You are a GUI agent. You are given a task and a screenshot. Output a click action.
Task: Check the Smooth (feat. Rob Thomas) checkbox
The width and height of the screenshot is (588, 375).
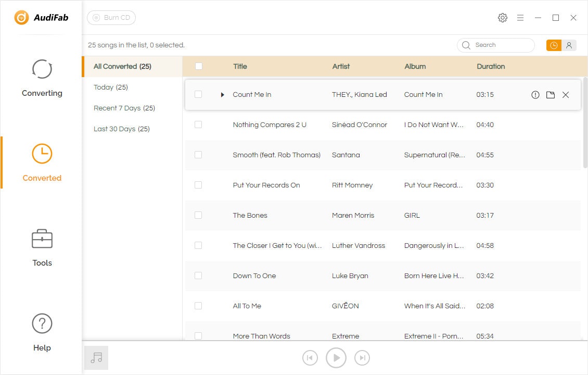198,155
